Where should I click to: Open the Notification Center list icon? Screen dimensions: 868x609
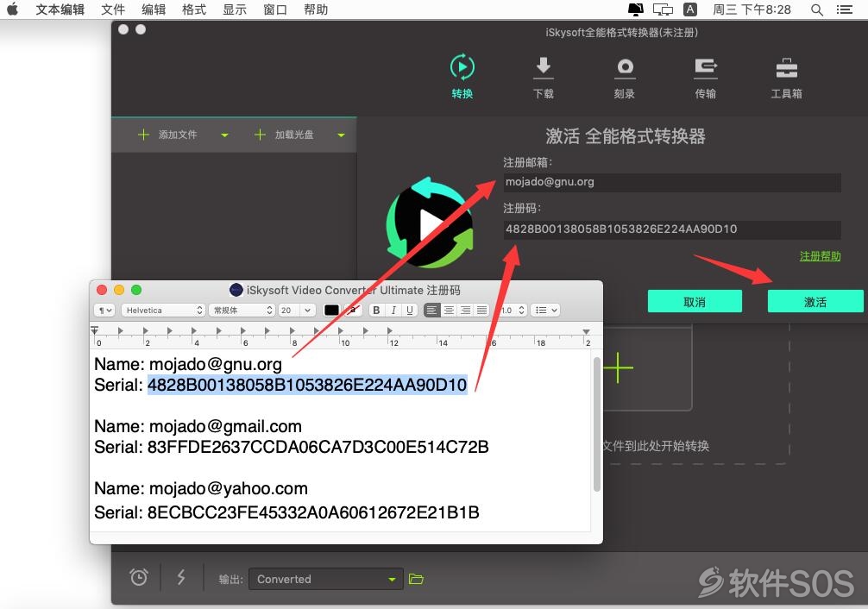[x=844, y=9]
